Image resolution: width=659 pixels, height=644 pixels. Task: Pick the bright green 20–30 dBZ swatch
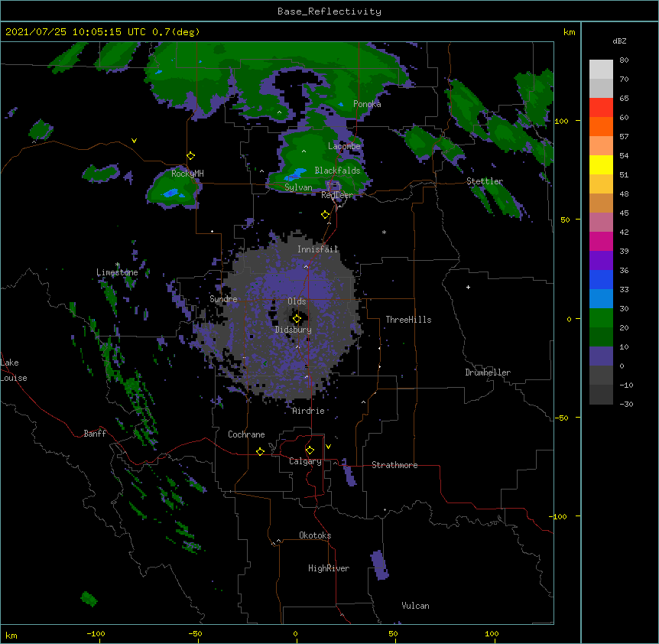(x=601, y=318)
